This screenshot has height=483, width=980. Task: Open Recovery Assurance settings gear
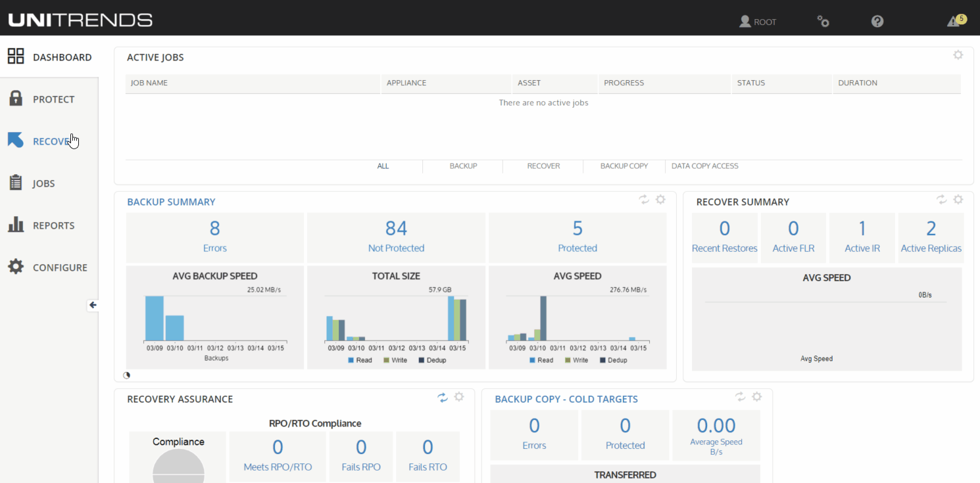(459, 397)
